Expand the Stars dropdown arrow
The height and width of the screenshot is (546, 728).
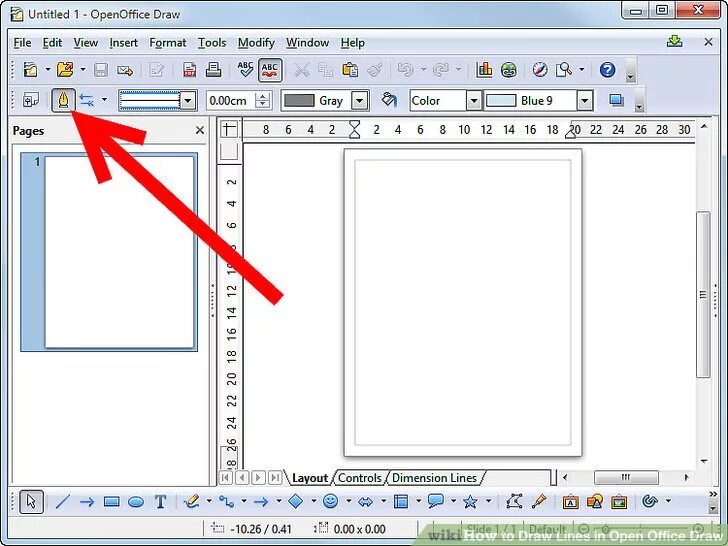(488, 500)
